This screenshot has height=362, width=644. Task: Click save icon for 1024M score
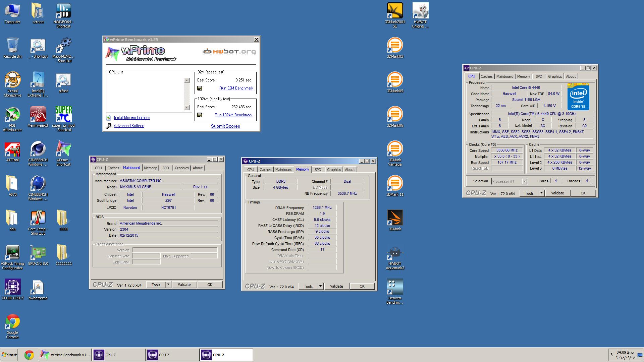click(200, 115)
